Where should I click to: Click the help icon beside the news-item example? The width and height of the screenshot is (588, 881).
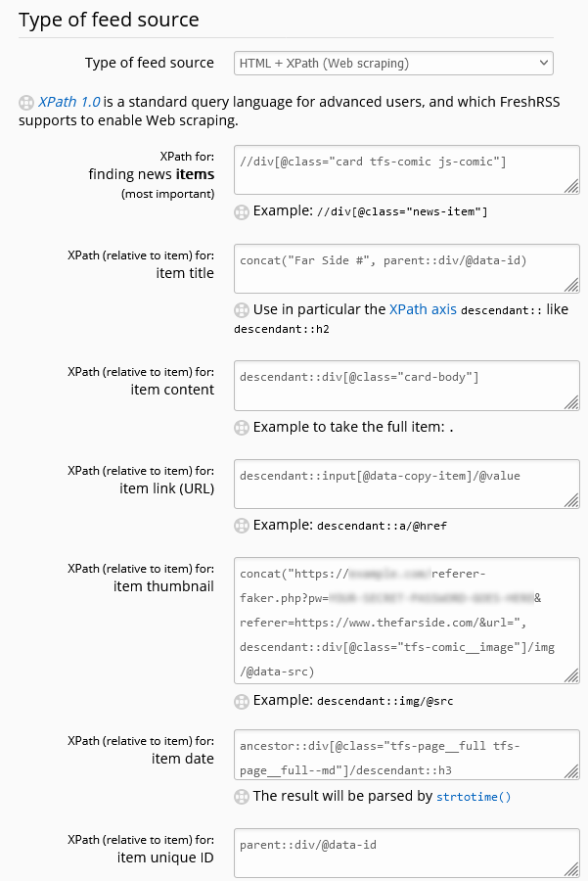click(241, 211)
